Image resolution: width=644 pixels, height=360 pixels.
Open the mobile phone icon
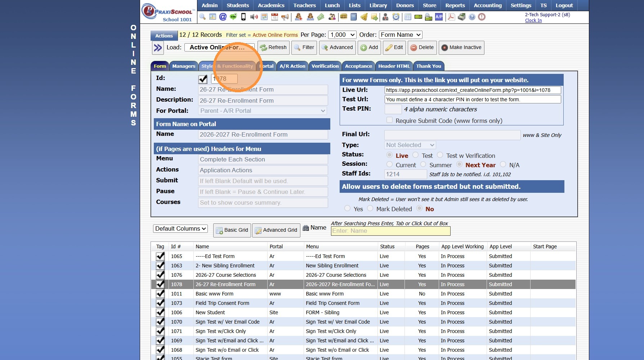[243, 17]
